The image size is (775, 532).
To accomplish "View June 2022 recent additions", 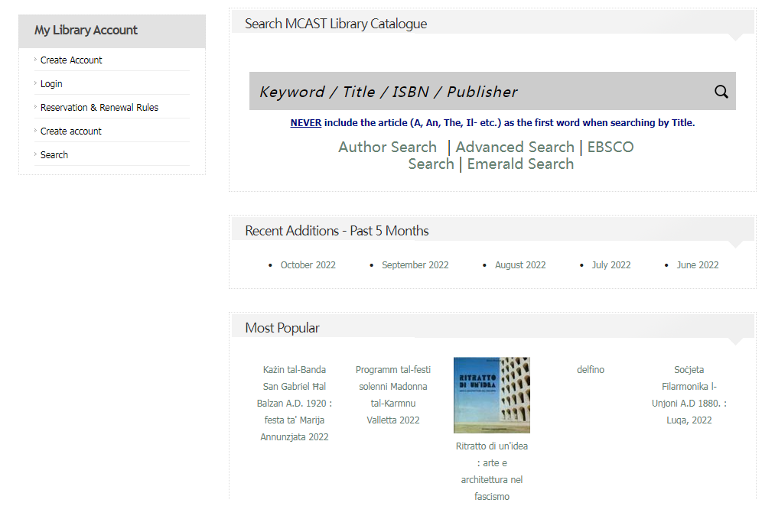I will pos(697,264).
